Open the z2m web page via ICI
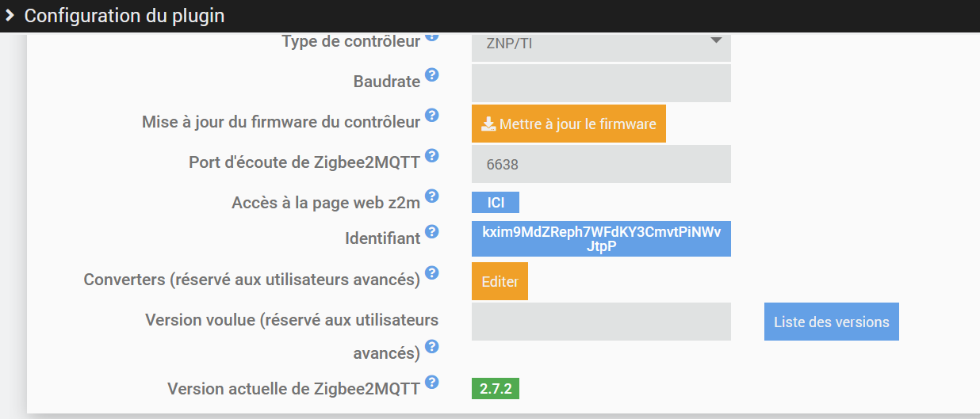The width and height of the screenshot is (980, 419). (496, 203)
